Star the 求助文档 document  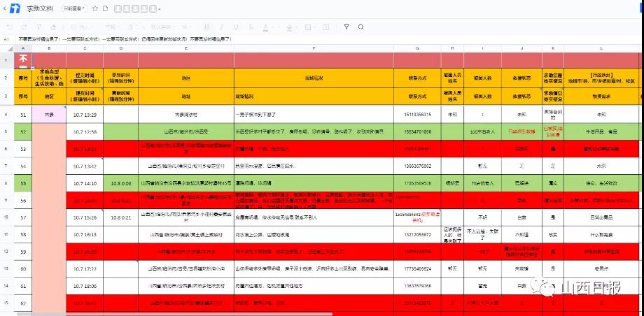point(95,9)
